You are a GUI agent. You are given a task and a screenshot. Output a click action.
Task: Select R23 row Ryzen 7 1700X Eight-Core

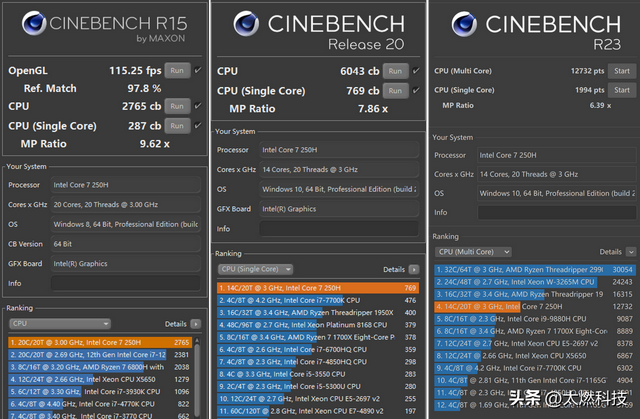pyautogui.click(x=535, y=331)
